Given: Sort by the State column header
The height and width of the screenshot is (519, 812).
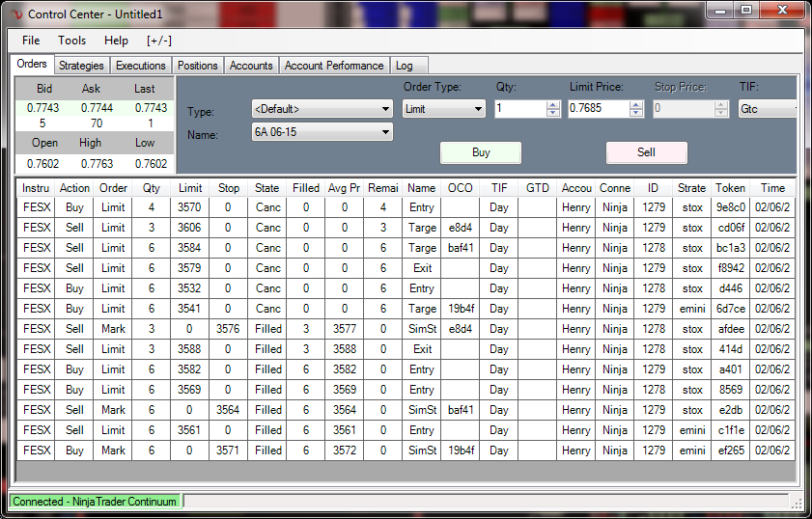Looking at the screenshot, I should [x=267, y=188].
